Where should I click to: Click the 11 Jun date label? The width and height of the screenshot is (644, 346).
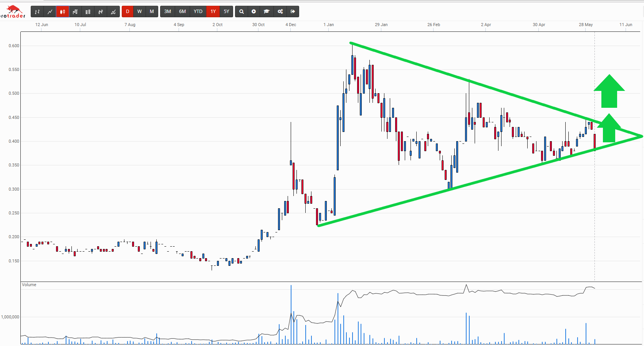(626, 25)
